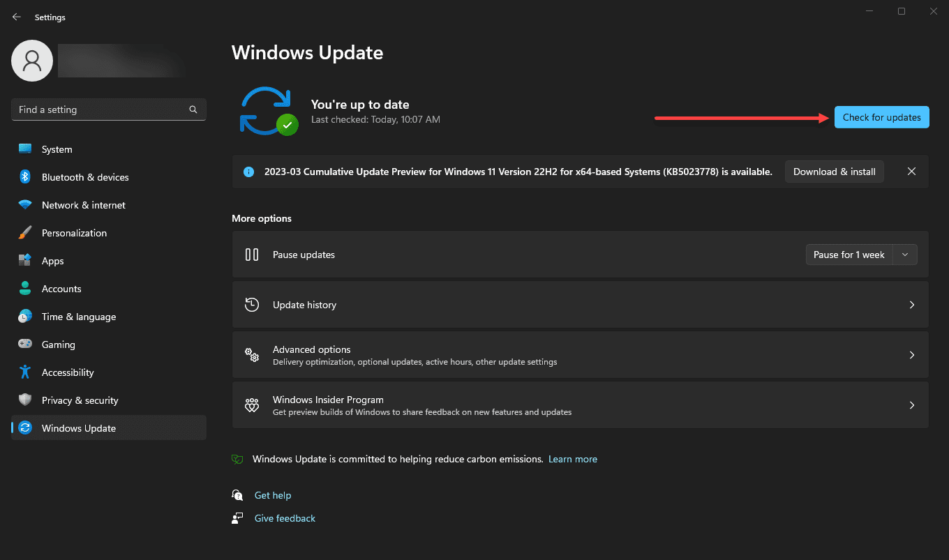This screenshot has height=560, width=949.
Task: Click the KB5023778 cumulative update text
Action: 518,172
